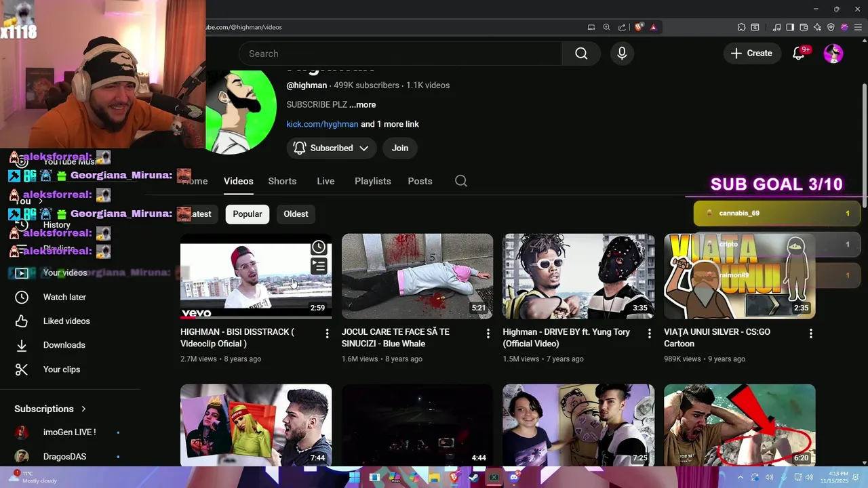Open the tab search icon in toolbar

point(755,27)
